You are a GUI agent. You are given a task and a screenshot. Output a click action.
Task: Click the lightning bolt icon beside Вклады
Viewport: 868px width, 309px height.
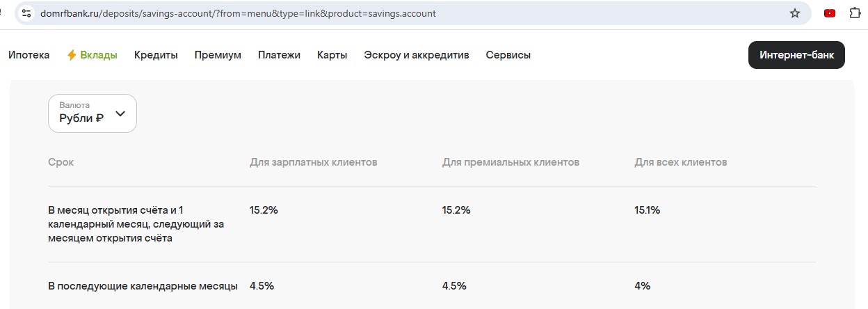pos(72,55)
